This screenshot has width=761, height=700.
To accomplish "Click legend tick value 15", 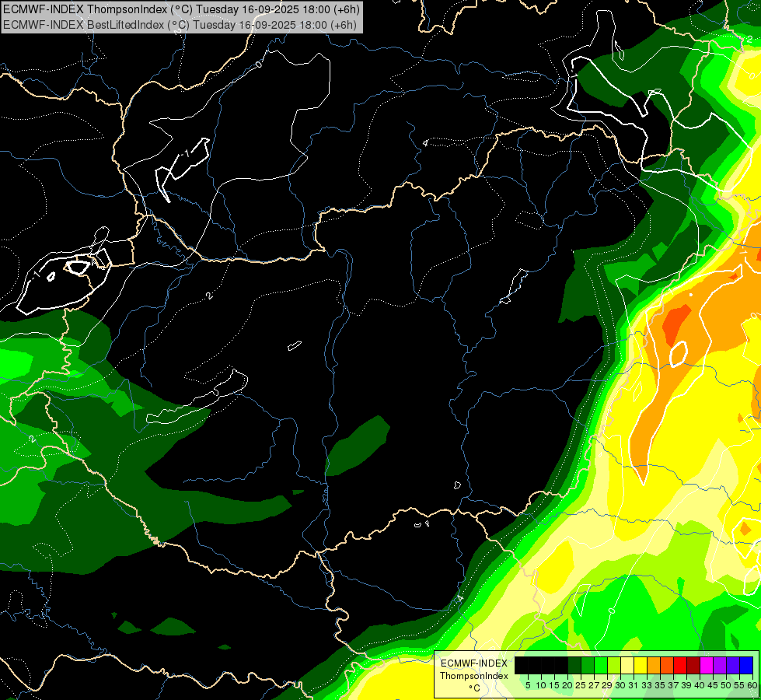I will [x=555, y=685].
